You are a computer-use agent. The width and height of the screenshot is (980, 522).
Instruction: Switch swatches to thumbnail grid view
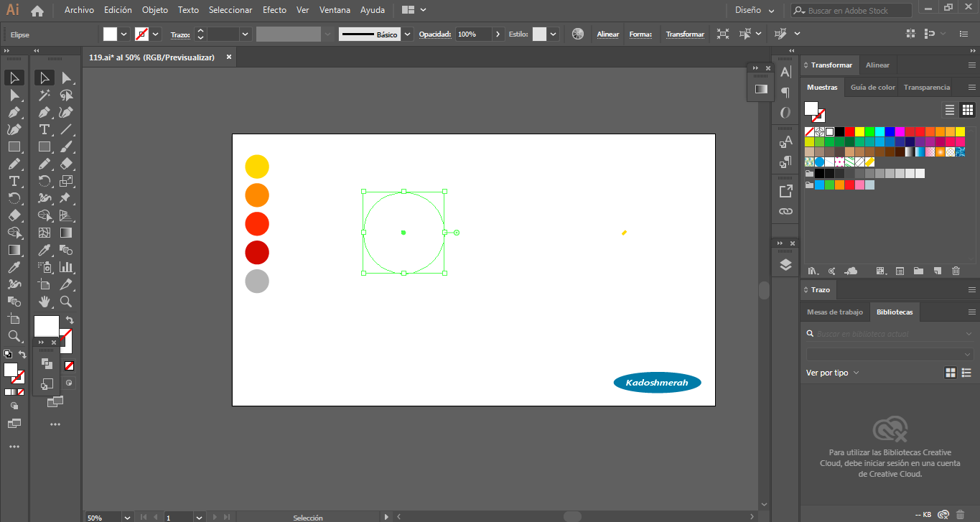[x=968, y=110]
